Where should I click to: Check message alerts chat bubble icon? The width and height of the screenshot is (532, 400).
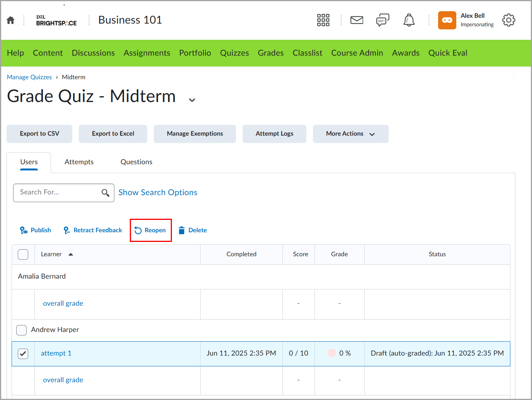pos(382,20)
